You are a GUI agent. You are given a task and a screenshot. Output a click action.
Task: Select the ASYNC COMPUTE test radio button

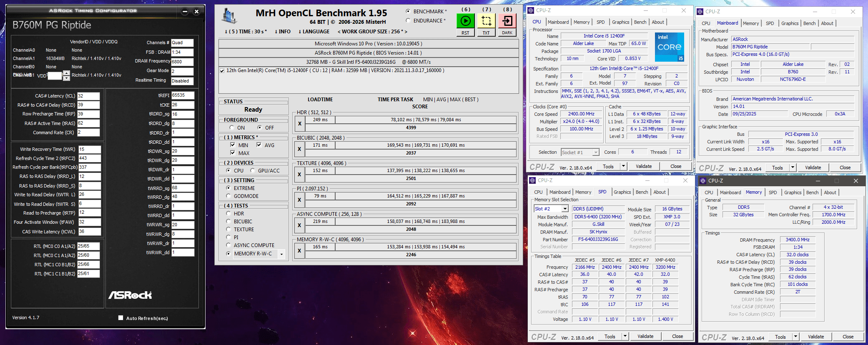click(228, 245)
